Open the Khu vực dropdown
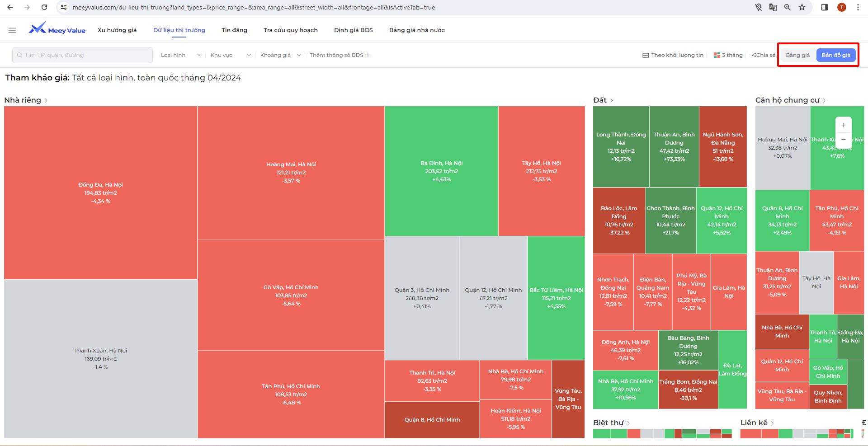 tap(230, 55)
